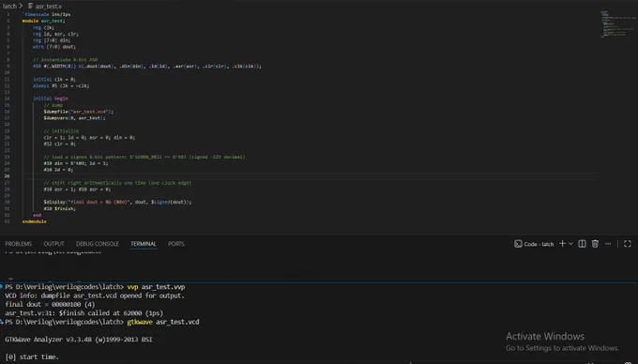Click the 'latch' breadcrumb folder

pos(9,7)
